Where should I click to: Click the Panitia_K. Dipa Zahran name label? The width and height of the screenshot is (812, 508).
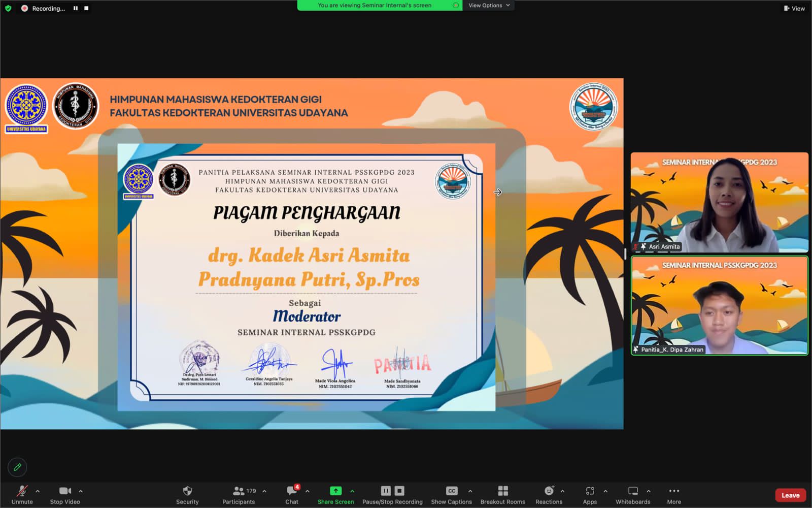pos(672,350)
